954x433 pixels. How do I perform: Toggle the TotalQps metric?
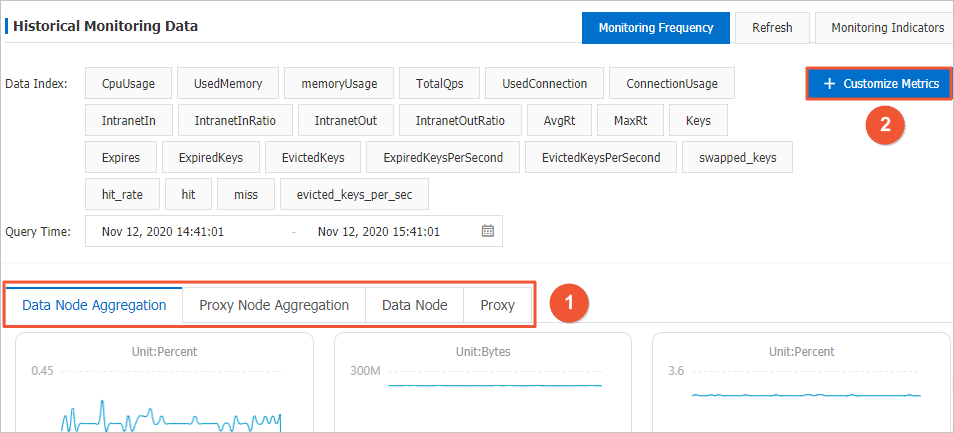pyautogui.click(x=439, y=83)
